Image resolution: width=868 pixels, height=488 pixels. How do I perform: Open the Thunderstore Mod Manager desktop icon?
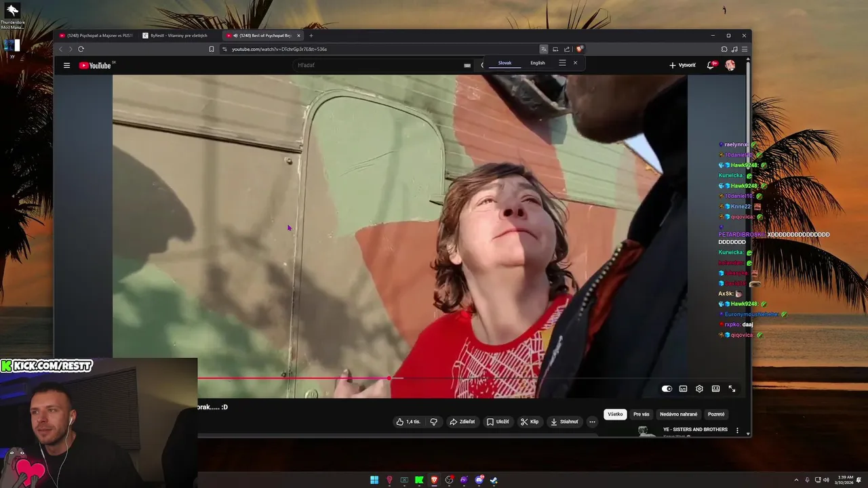tap(12, 16)
